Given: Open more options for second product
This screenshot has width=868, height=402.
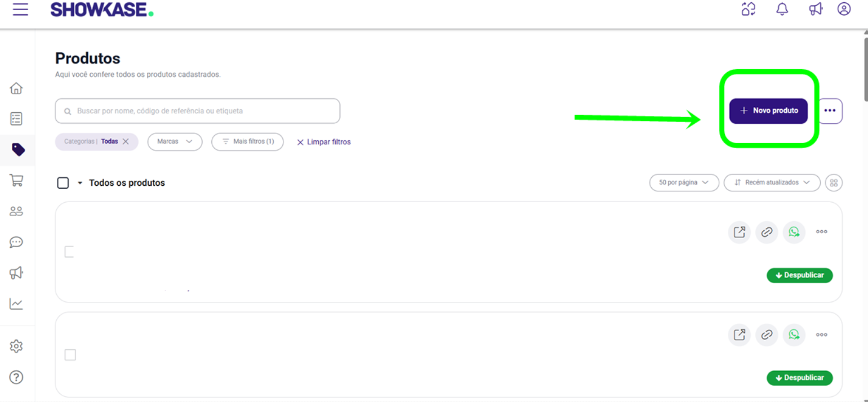Looking at the screenshot, I should point(822,335).
